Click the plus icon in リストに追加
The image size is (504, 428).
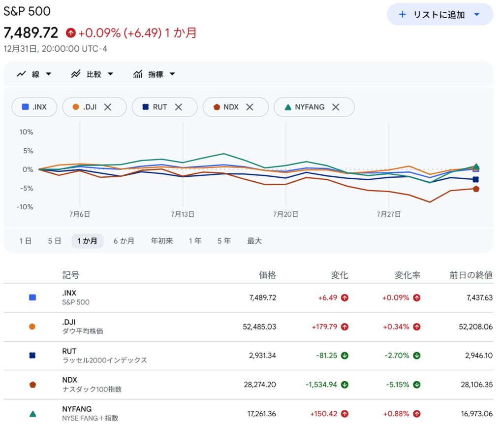402,14
